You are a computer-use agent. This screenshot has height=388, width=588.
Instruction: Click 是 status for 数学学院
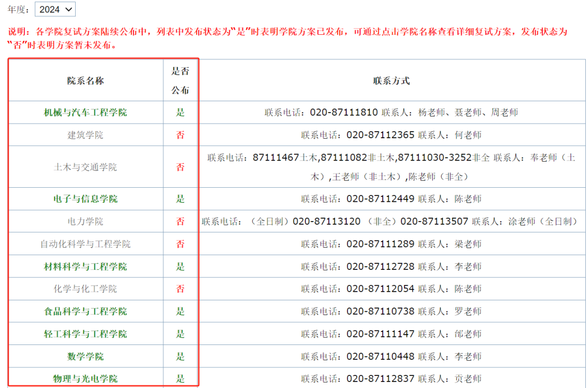coord(180,356)
